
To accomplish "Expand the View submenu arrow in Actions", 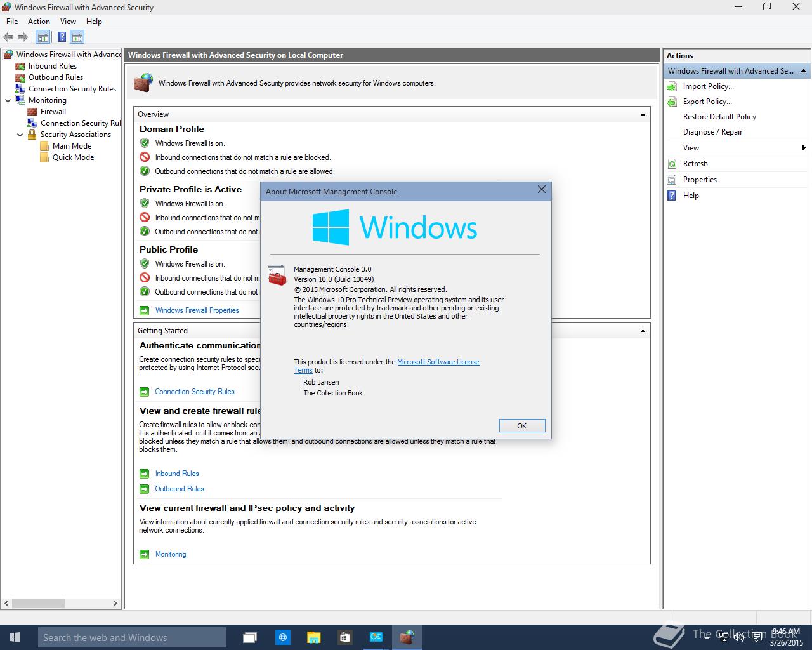I will 804,148.
